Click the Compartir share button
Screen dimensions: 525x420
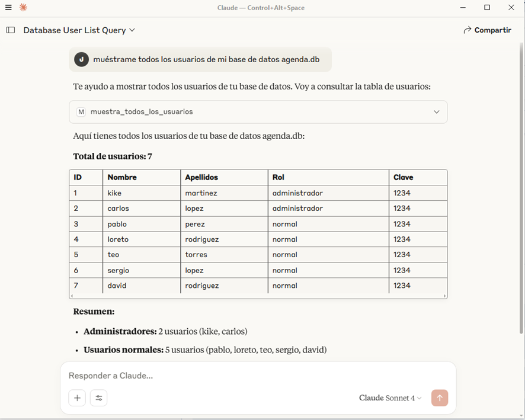pyautogui.click(x=487, y=30)
